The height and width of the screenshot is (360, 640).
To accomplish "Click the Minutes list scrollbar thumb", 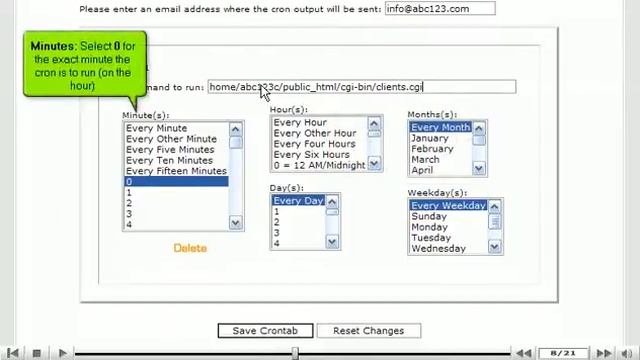I will click(236, 142).
